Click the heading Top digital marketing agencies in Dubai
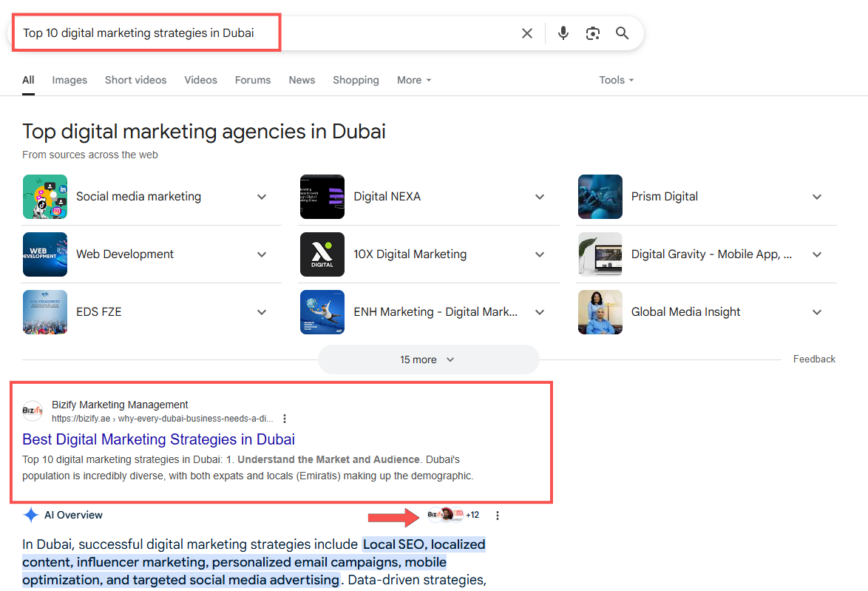This screenshot has width=868, height=591. tap(204, 132)
